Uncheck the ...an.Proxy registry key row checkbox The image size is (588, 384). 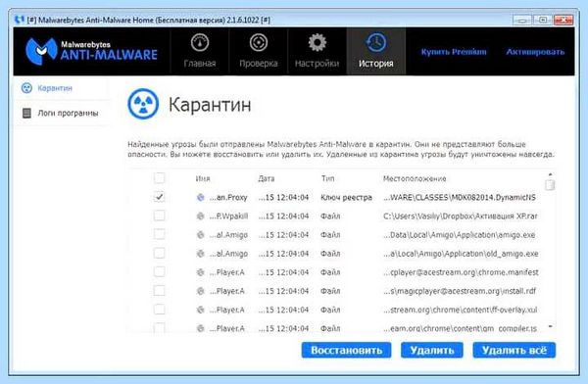pyautogui.click(x=160, y=197)
